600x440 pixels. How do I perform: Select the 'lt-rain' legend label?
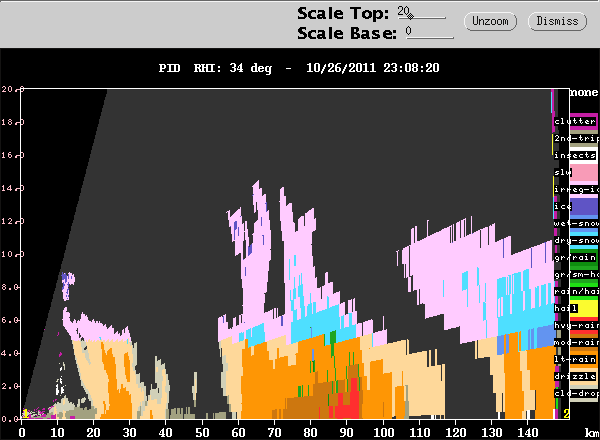coord(575,359)
